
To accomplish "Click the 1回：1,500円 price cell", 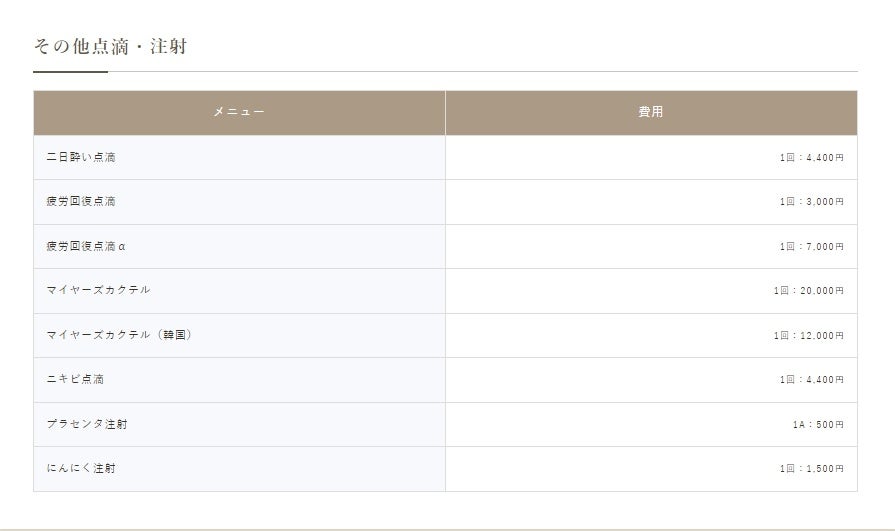I will 812,469.
